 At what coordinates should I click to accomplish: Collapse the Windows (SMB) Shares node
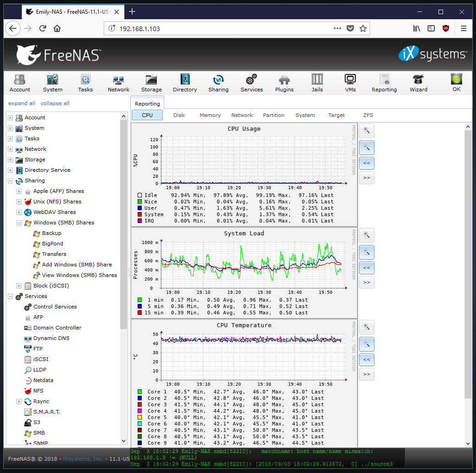19,223
